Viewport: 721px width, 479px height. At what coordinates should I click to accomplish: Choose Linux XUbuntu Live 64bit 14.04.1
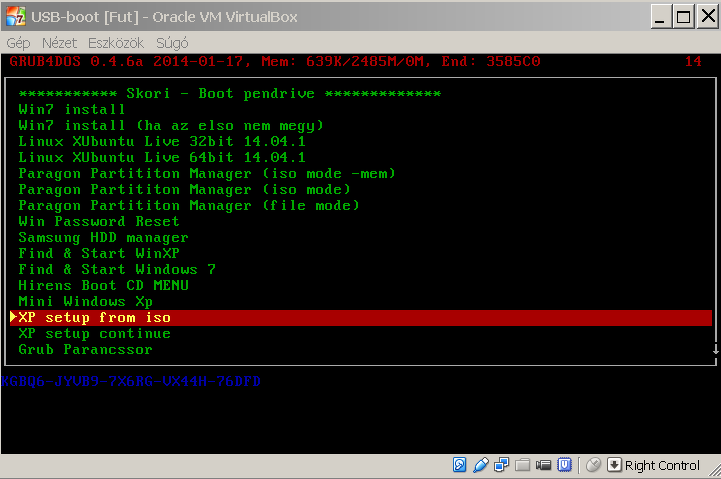pos(162,158)
